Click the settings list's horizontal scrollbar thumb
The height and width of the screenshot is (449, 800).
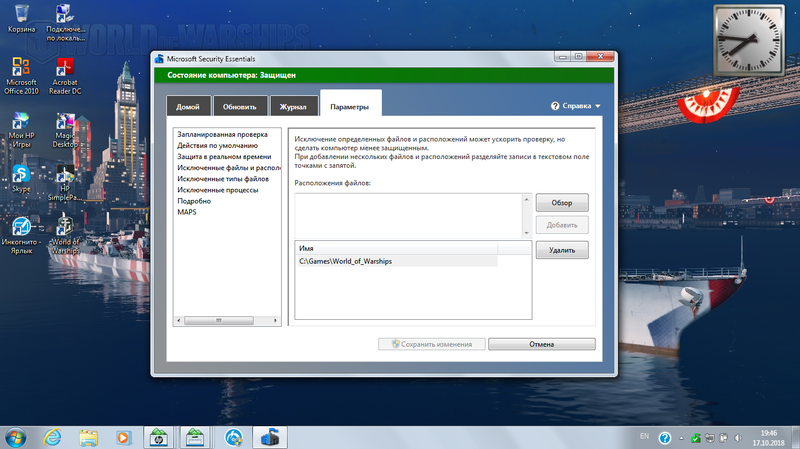(219, 320)
